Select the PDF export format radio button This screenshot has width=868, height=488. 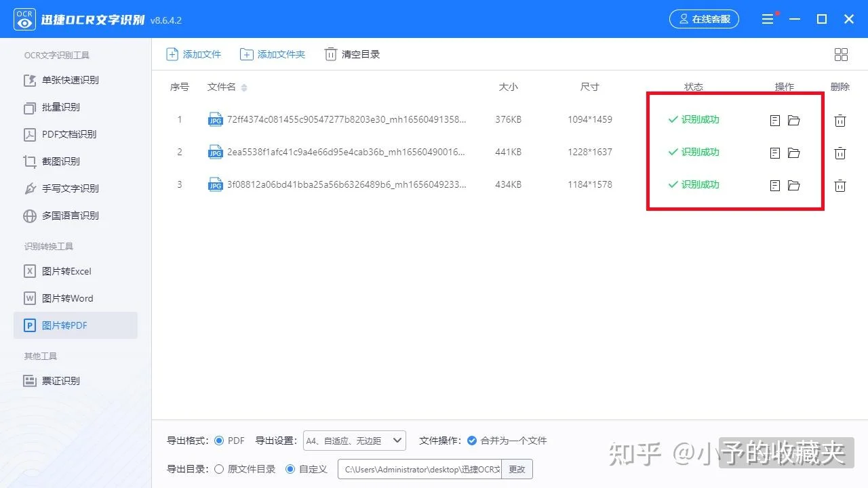[x=219, y=440]
